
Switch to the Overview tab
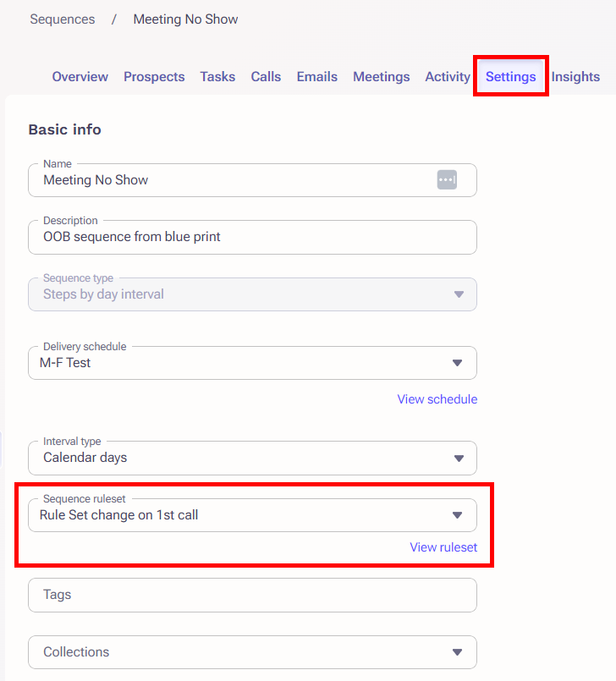(x=80, y=76)
